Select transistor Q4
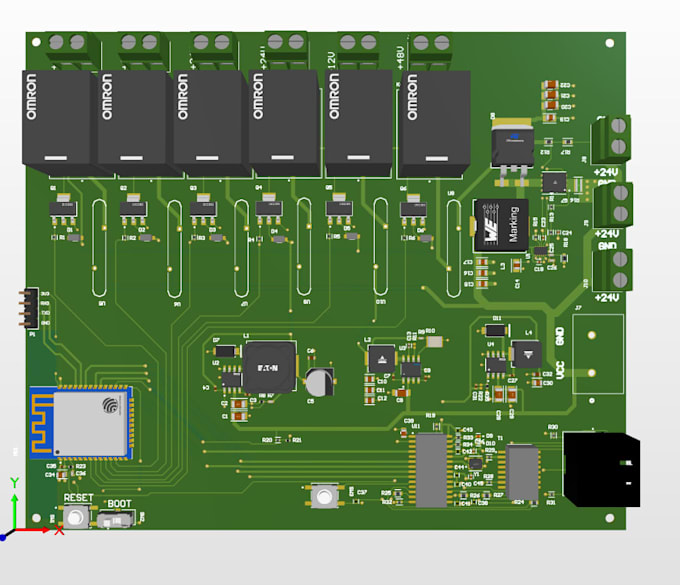The height and width of the screenshot is (585, 680). (x=269, y=208)
